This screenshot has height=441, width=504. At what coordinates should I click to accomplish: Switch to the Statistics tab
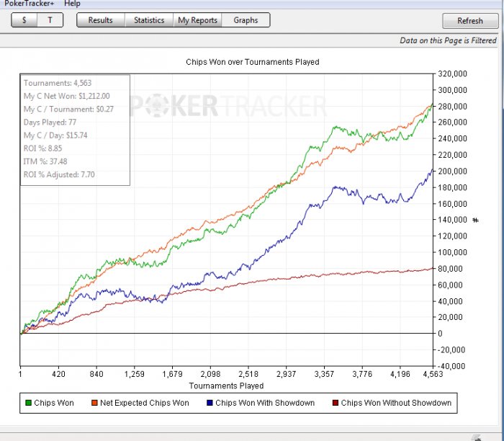click(x=149, y=20)
